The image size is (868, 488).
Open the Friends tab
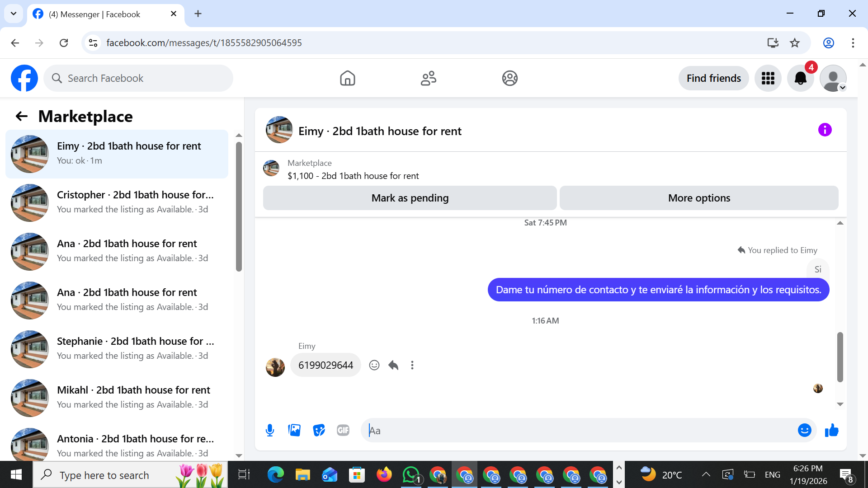[x=428, y=78]
